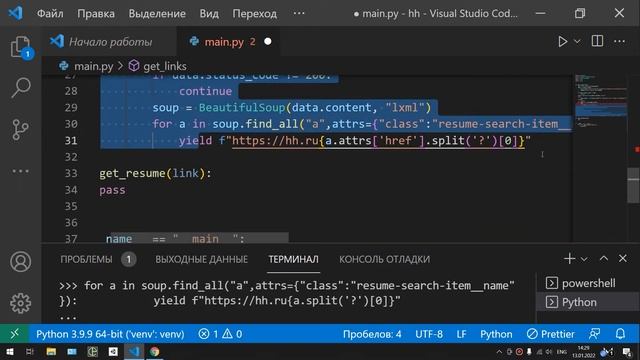Open the КОНСОЛЬ ОТЛАДКИ panel tab
This screenshot has height=360, width=640.
(x=384, y=259)
